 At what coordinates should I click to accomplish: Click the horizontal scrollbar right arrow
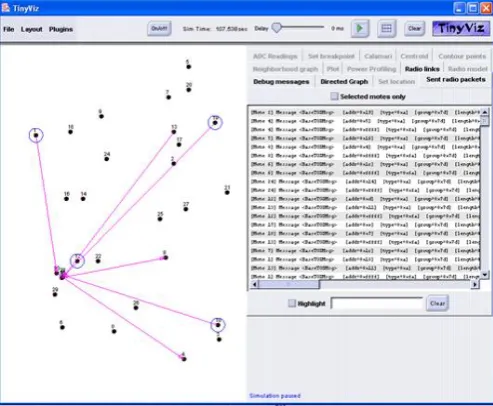pyautogui.click(x=475, y=284)
